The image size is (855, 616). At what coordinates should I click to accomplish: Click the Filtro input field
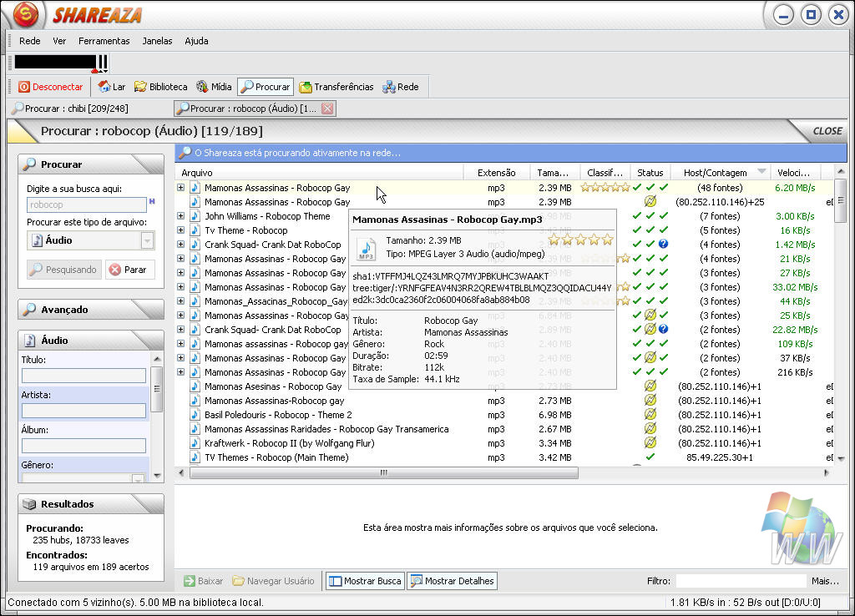pyautogui.click(x=741, y=581)
